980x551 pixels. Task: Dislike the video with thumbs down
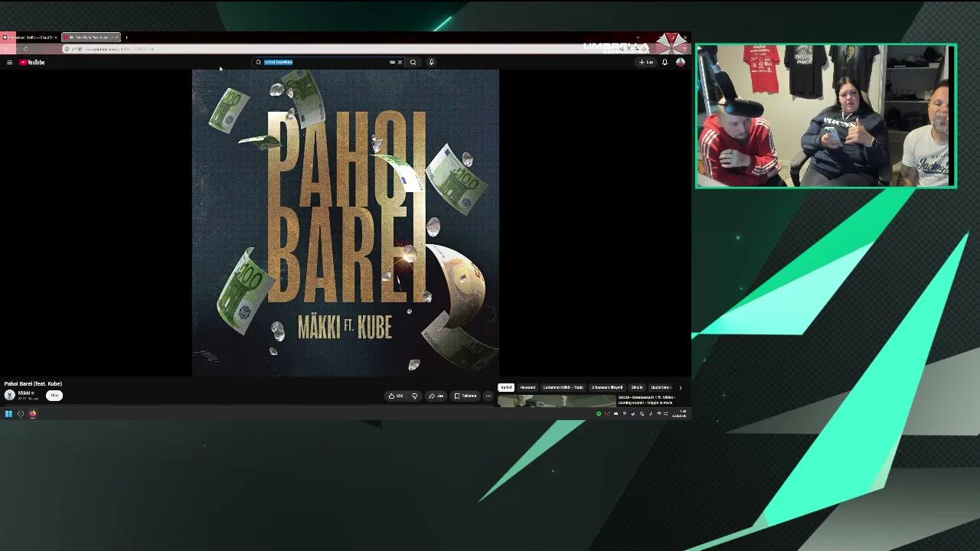(414, 396)
